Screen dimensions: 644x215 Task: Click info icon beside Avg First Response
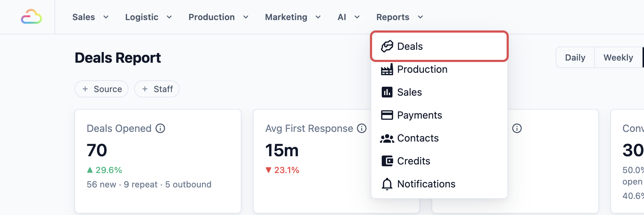(x=362, y=128)
